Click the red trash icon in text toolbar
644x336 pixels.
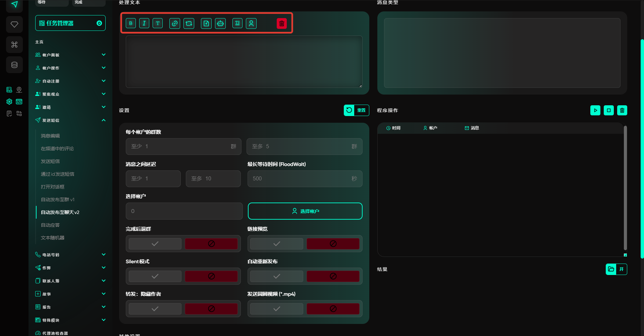click(x=282, y=23)
